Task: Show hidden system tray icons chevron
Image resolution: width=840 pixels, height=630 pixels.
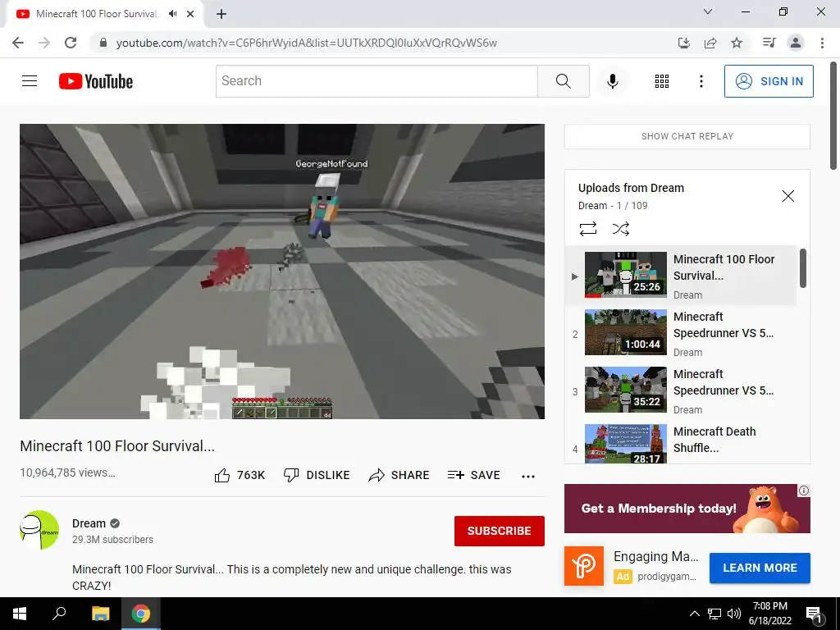Action: tap(694, 614)
